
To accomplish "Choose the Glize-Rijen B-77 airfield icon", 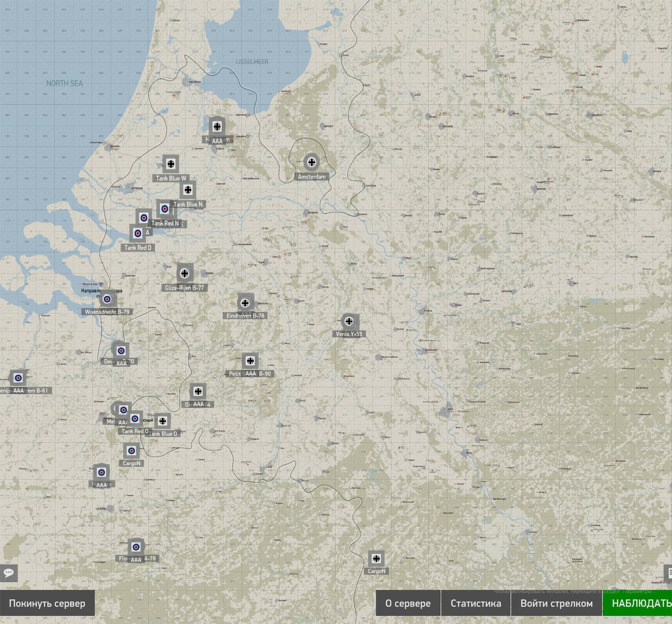I will pos(185,273).
